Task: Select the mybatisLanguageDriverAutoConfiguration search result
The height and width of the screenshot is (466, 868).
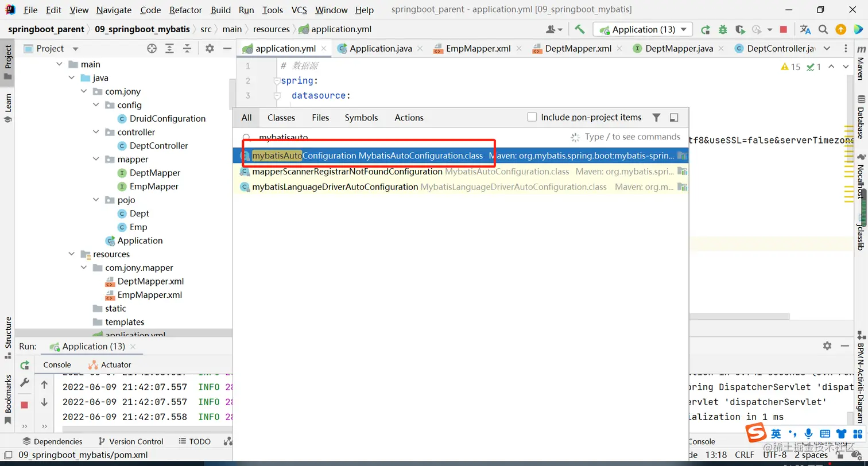Action: (x=460, y=187)
